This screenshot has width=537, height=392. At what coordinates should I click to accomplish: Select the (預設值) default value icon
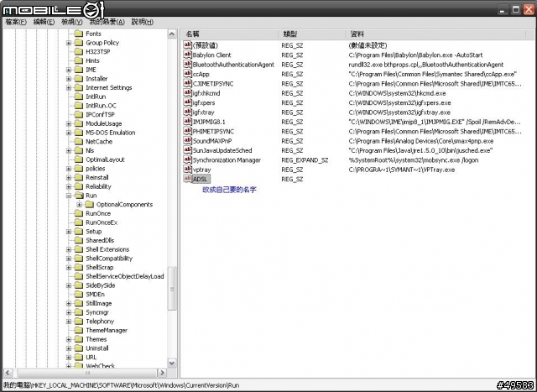pyautogui.click(x=187, y=45)
